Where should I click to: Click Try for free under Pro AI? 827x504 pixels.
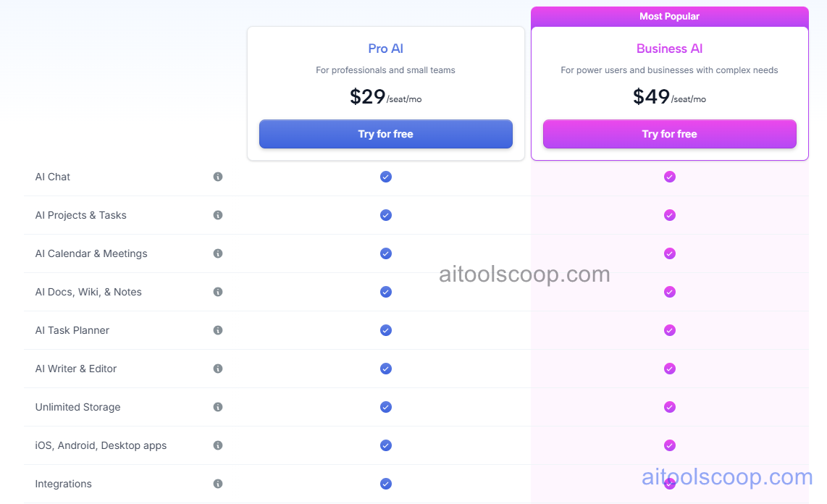[385, 134]
